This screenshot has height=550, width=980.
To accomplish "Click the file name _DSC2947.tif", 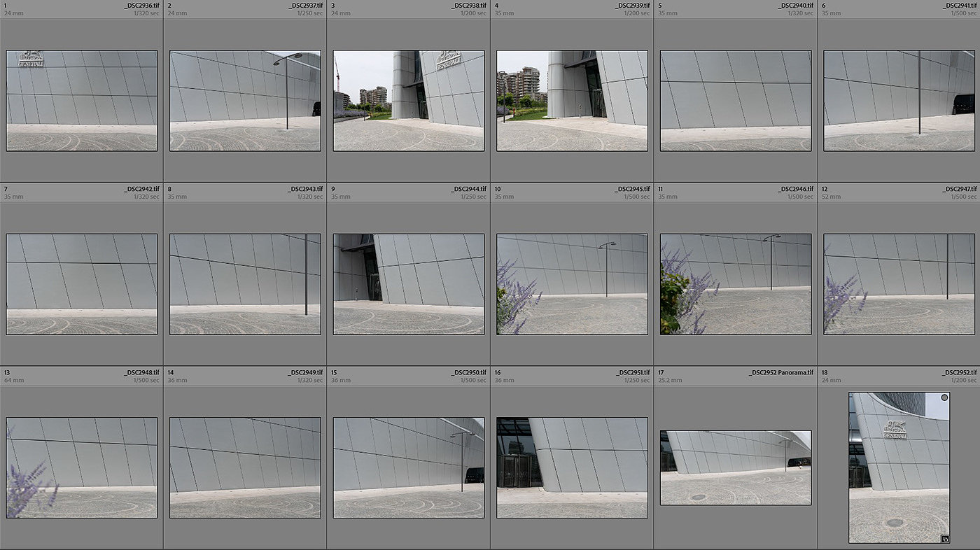I will 959,189.
